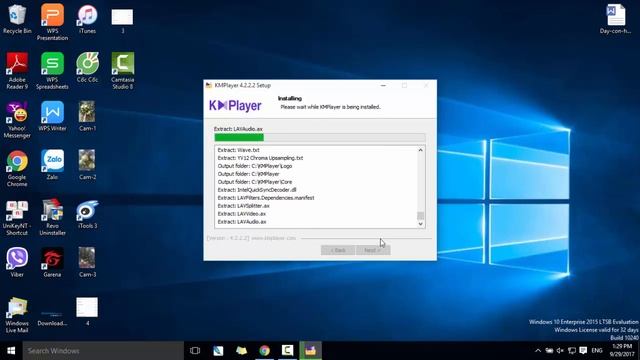
Task: Click the install log scrollbar thumb
Action: coord(420,216)
